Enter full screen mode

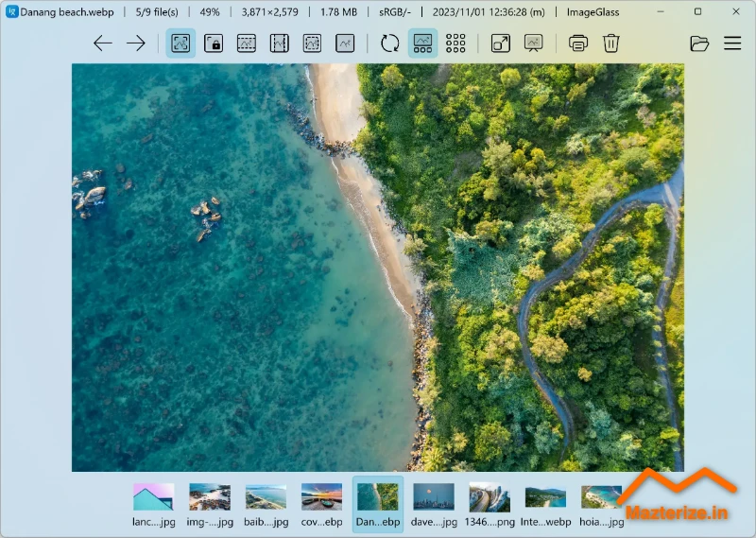click(x=501, y=43)
